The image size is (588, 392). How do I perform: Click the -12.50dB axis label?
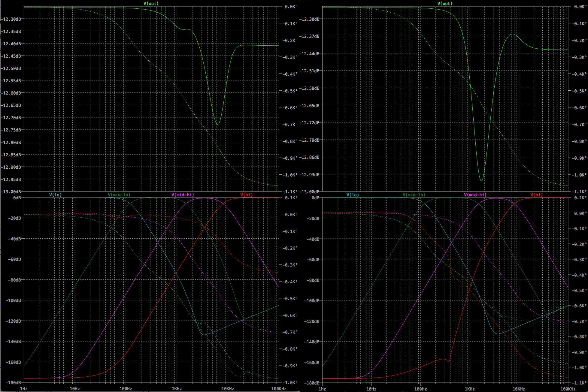[11, 68]
